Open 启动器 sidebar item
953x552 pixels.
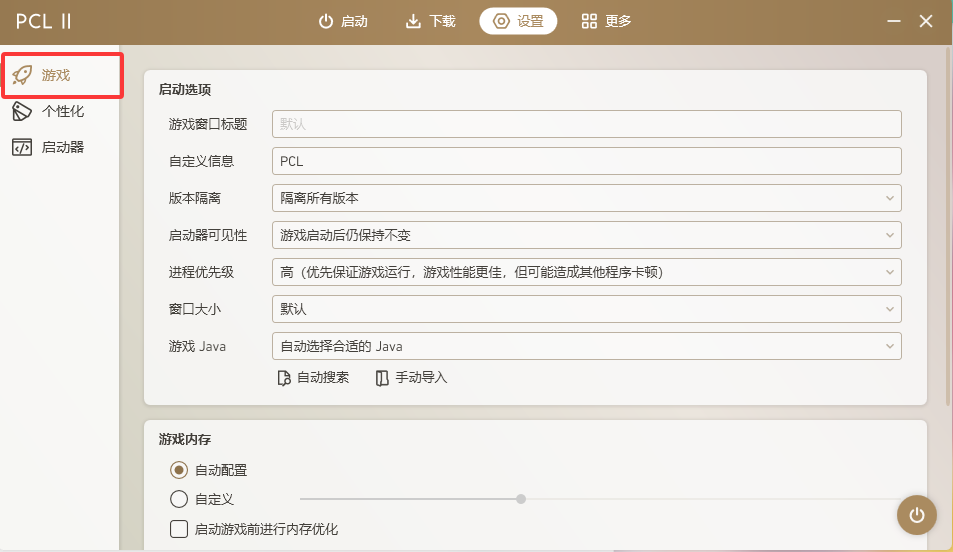(x=60, y=147)
